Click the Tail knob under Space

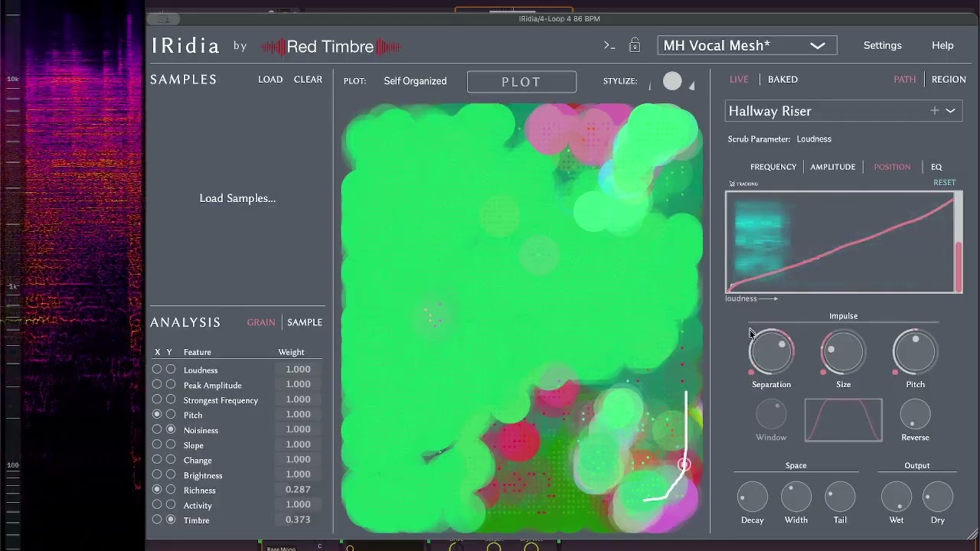(840, 497)
